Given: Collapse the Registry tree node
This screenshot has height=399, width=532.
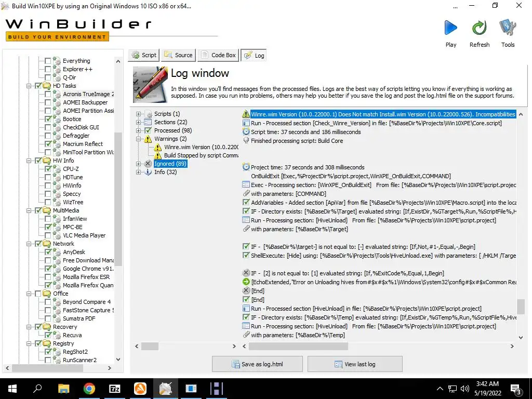Looking at the screenshot, I should pos(29,343).
